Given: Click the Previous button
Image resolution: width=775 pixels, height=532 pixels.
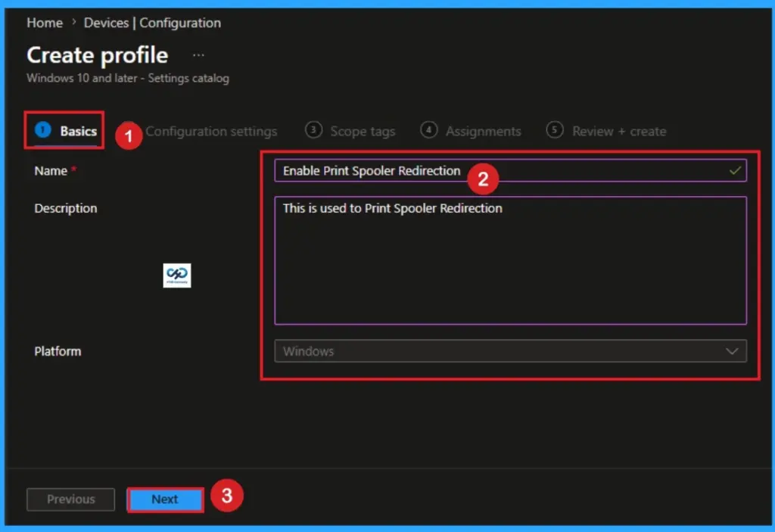Looking at the screenshot, I should click(70, 499).
